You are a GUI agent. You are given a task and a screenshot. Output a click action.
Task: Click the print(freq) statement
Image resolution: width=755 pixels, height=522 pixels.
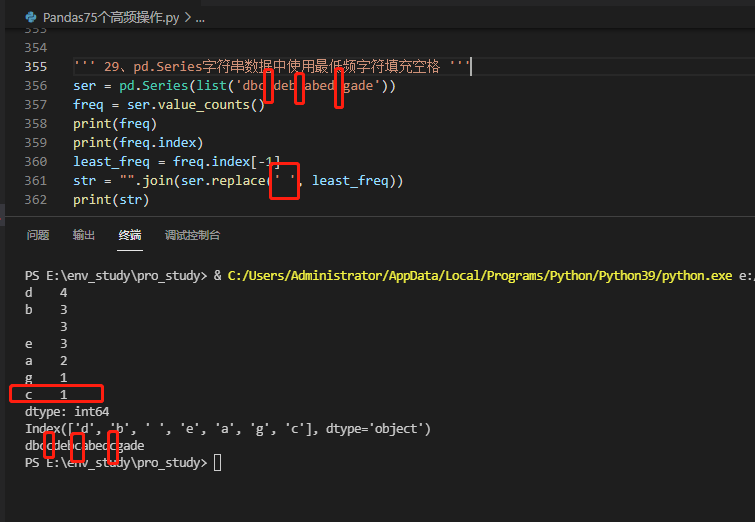click(115, 124)
